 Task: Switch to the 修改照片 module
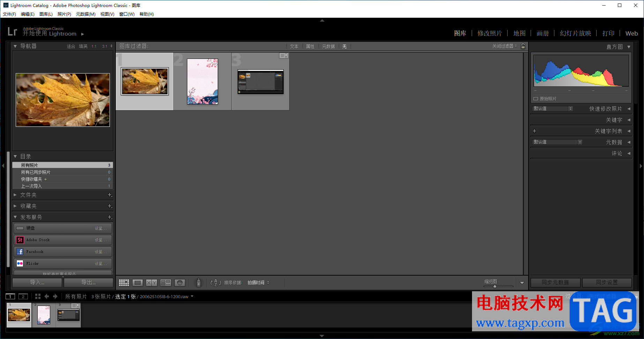[x=490, y=33]
